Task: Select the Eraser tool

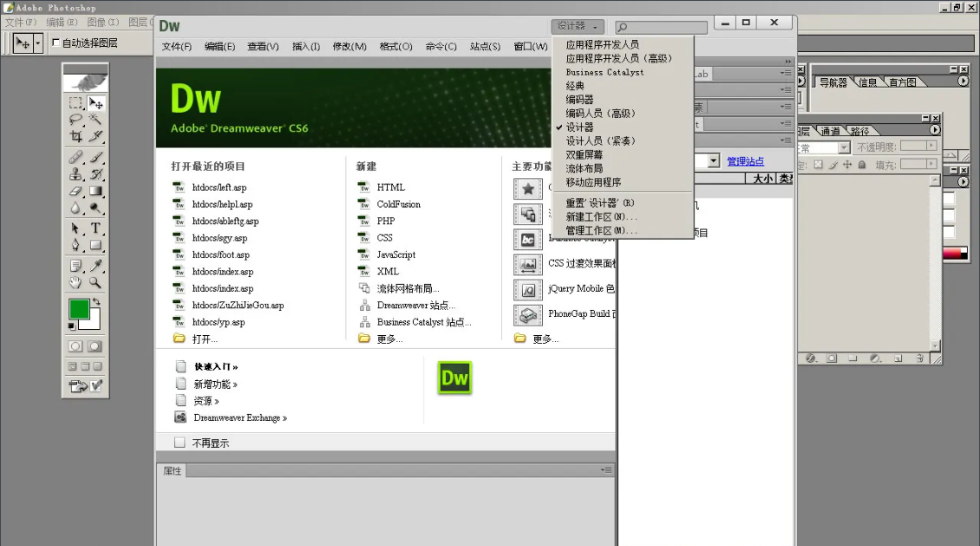Action: point(75,191)
